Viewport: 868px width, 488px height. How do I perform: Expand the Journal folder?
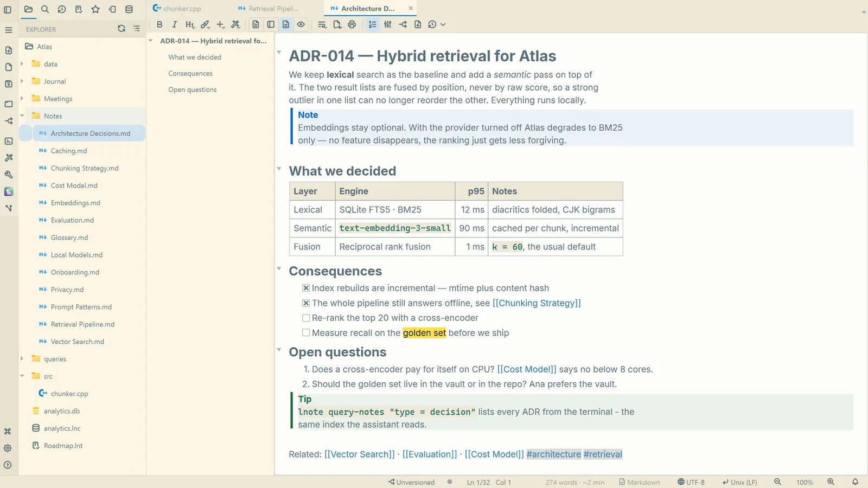pyautogui.click(x=22, y=81)
